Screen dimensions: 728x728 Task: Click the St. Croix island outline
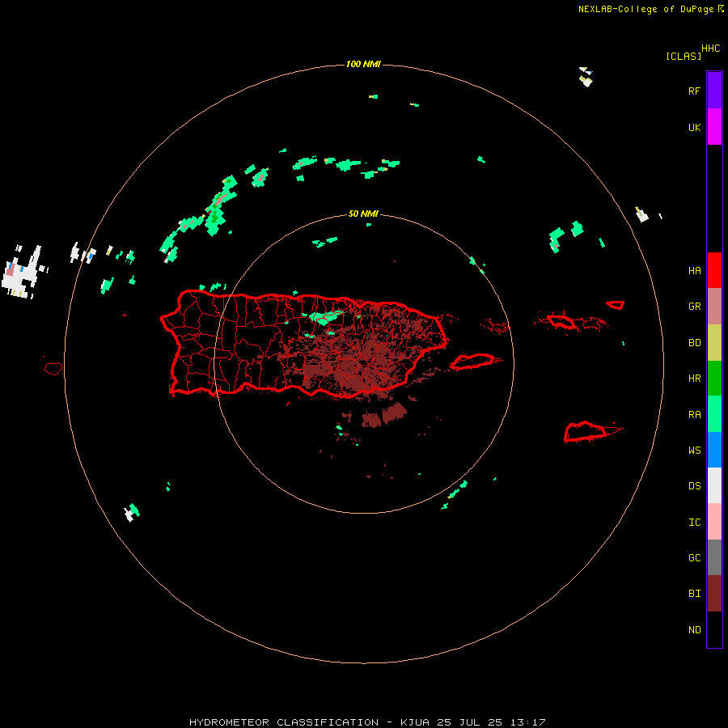586,432
